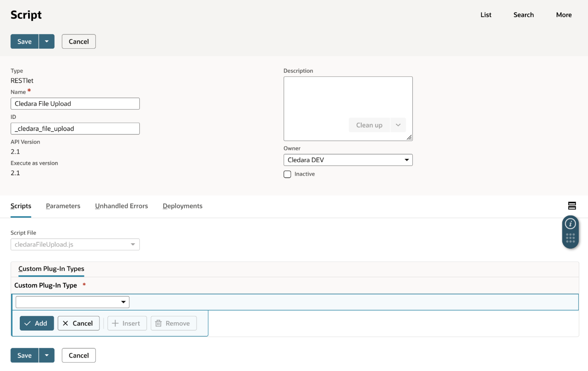
Task: Click the Execute as version label
Action: [34, 163]
